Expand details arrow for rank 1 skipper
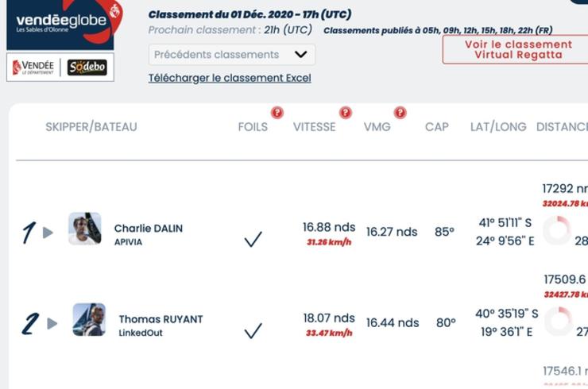 [48, 233]
